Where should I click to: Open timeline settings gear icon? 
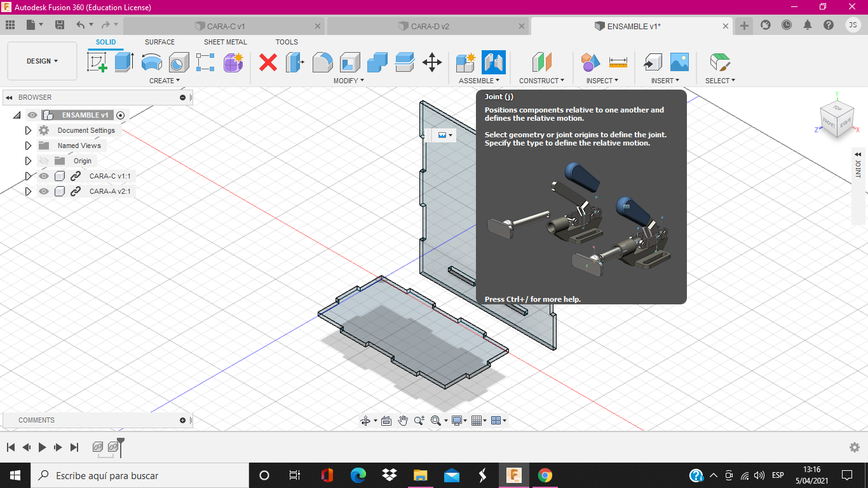pyautogui.click(x=855, y=447)
